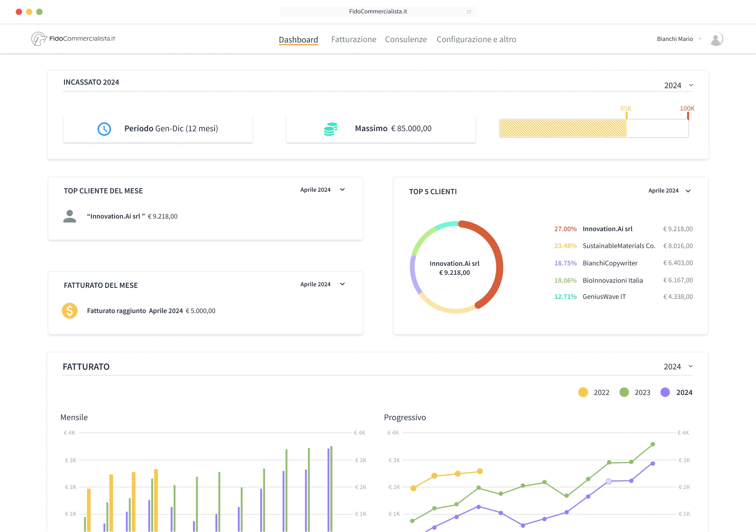Click the coins icon next to Massimo
Image resolution: width=756 pixels, height=532 pixels.
pos(330,128)
